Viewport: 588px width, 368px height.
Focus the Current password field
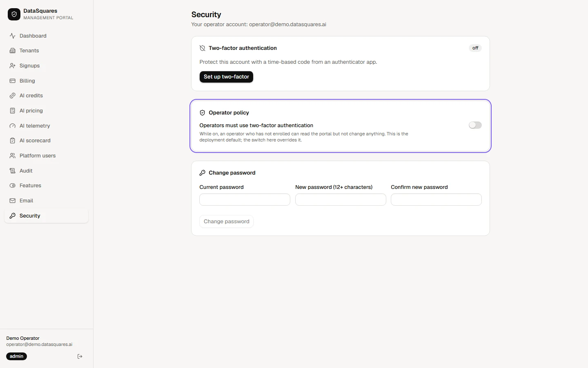[245, 200]
